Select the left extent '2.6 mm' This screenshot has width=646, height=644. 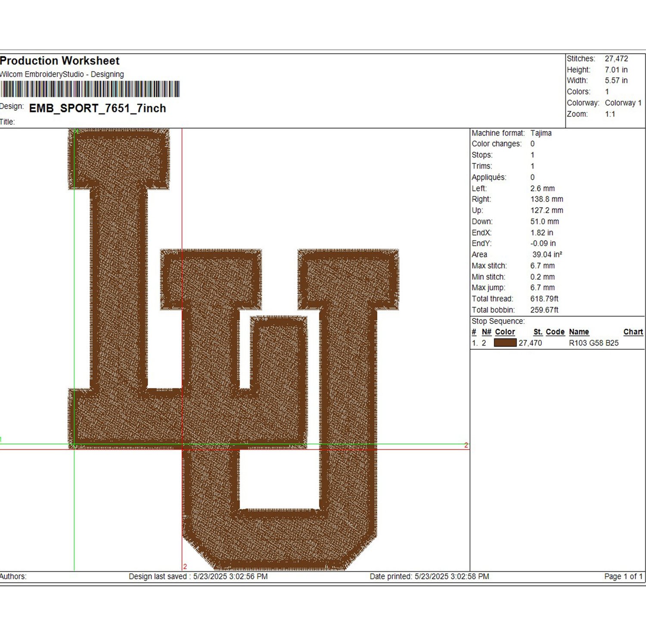[543, 189]
